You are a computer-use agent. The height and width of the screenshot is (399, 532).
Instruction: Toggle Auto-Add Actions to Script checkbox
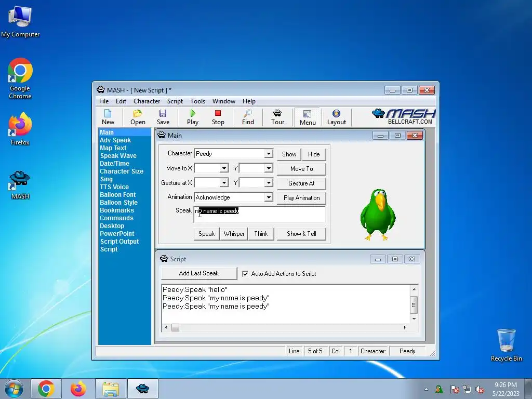[245, 274]
